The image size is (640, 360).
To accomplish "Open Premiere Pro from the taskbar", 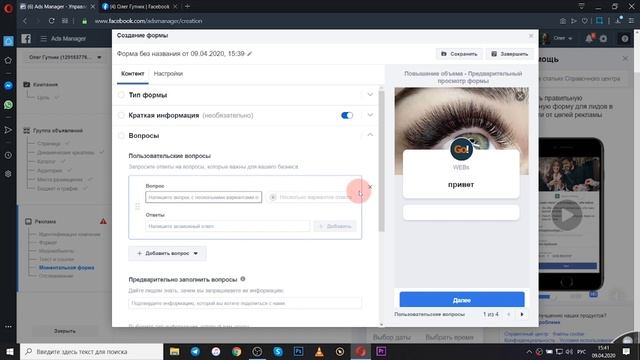I will coord(381,351).
